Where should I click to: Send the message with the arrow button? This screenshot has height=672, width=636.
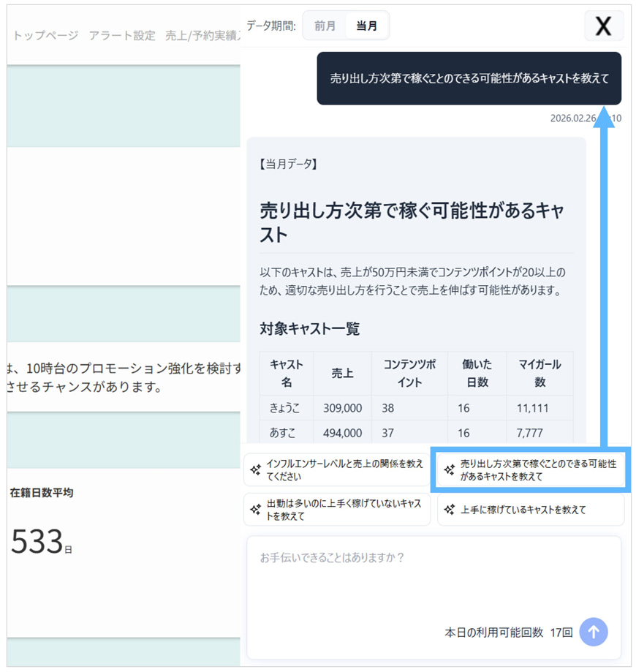(593, 632)
